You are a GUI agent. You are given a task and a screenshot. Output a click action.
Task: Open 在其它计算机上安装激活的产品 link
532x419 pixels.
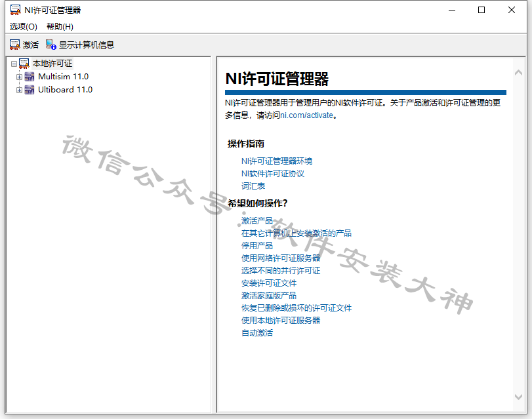tap(297, 233)
